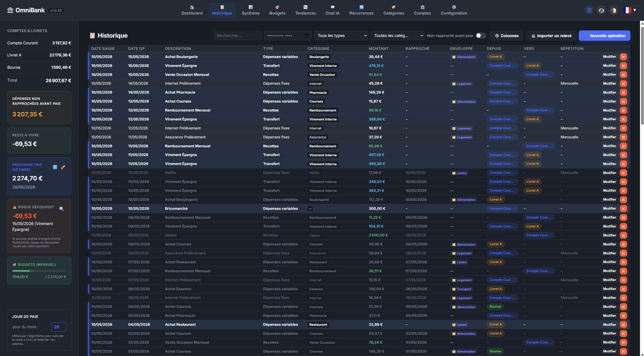
Task: Expand the Toutes les catégories dropdown
Action: [398, 35]
